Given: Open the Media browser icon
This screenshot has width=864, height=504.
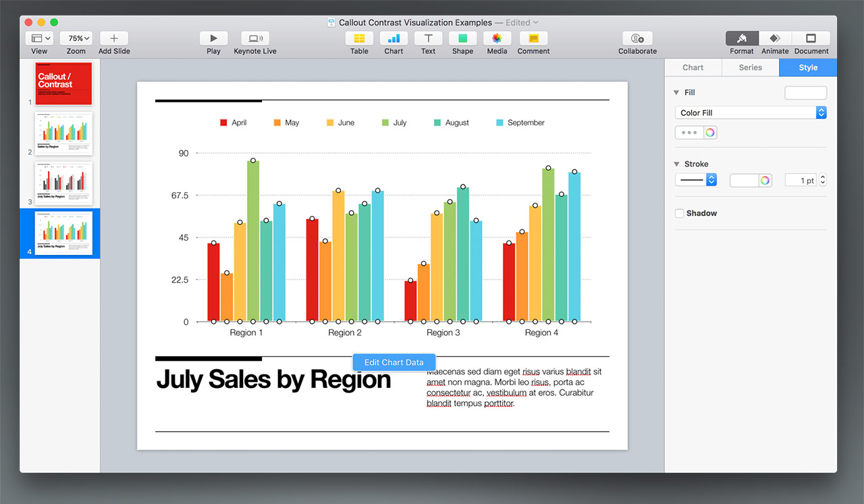Looking at the screenshot, I should coord(497,38).
